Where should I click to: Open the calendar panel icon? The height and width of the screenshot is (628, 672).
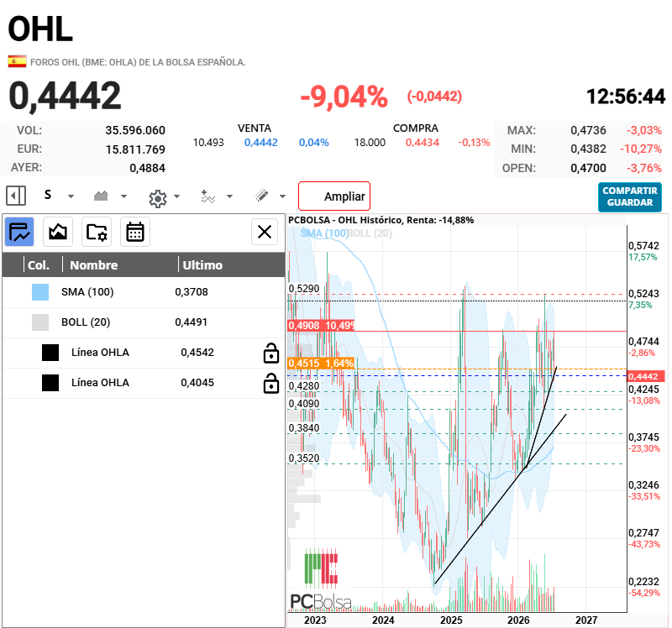coord(135,232)
